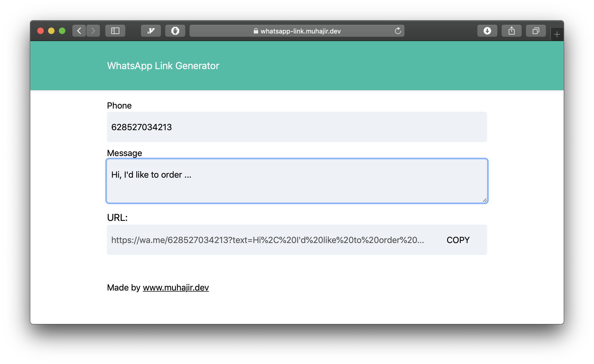Image resolution: width=594 pixels, height=364 pixels.
Task: Click the back navigation arrow
Action: click(79, 31)
